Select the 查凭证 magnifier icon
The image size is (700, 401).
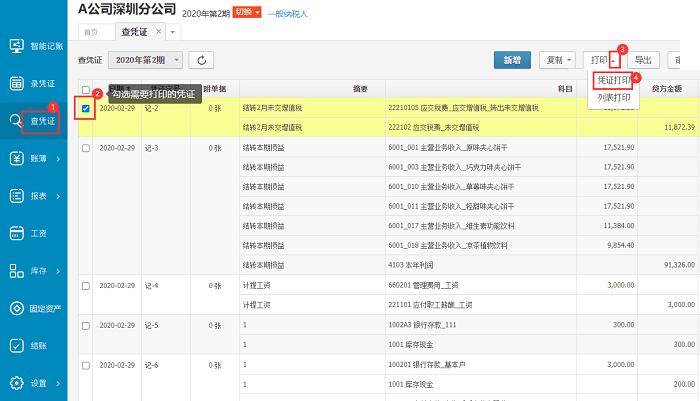coord(17,121)
